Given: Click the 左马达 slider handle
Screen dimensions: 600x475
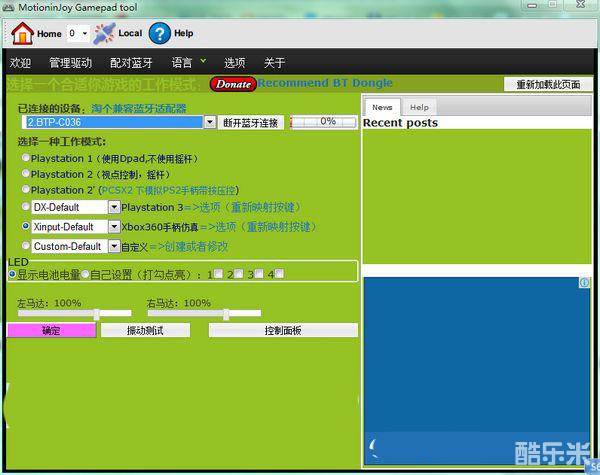Looking at the screenshot, I should (x=96, y=314).
